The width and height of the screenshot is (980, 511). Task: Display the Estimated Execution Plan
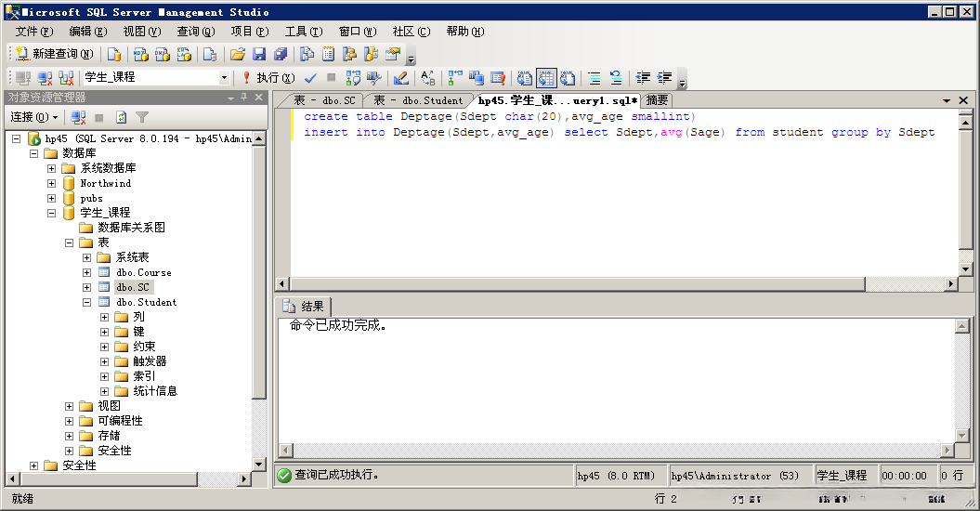tap(353, 78)
